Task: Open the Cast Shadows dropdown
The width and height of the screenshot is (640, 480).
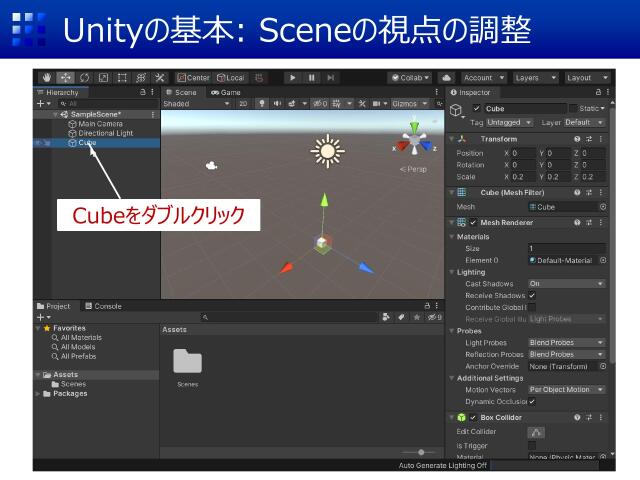Action: [x=566, y=284]
